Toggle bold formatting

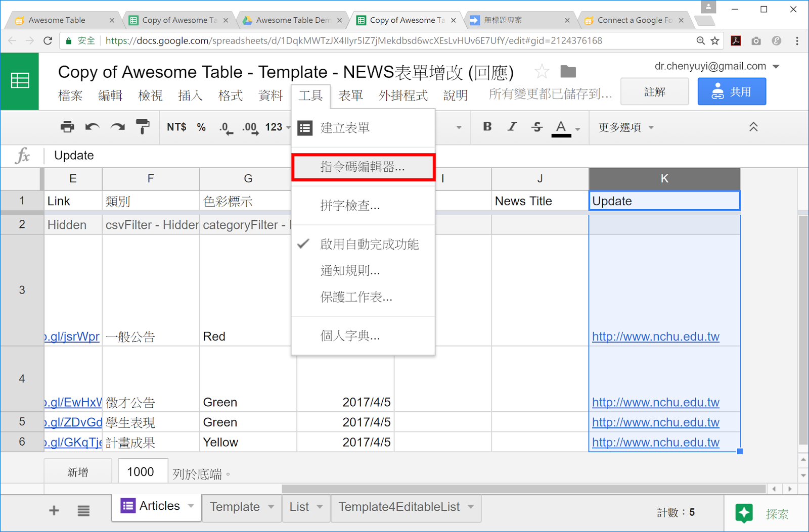[x=487, y=127]
